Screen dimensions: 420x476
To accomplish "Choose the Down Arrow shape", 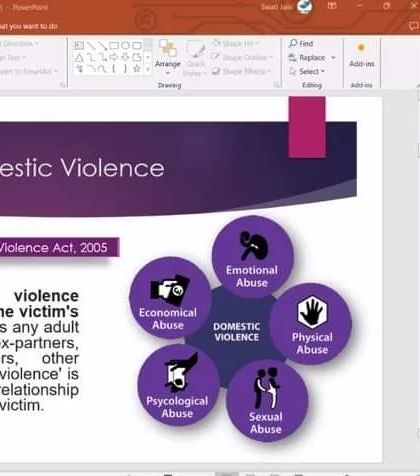I will point(125,57).
